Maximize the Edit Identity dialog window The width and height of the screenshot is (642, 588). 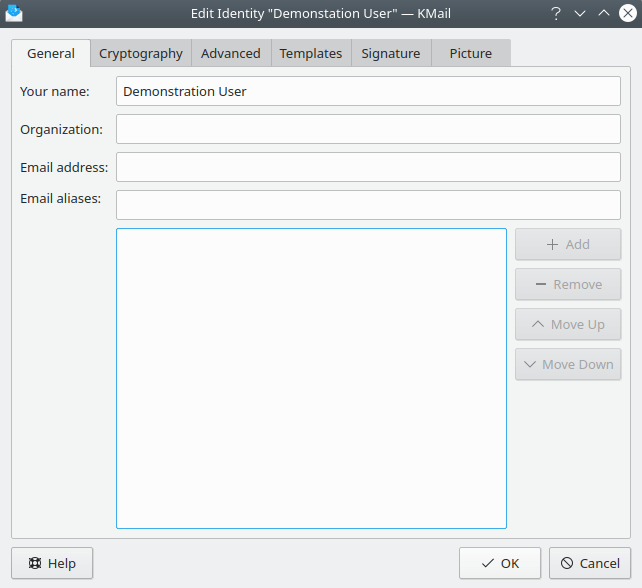click(x=603, y=13)
